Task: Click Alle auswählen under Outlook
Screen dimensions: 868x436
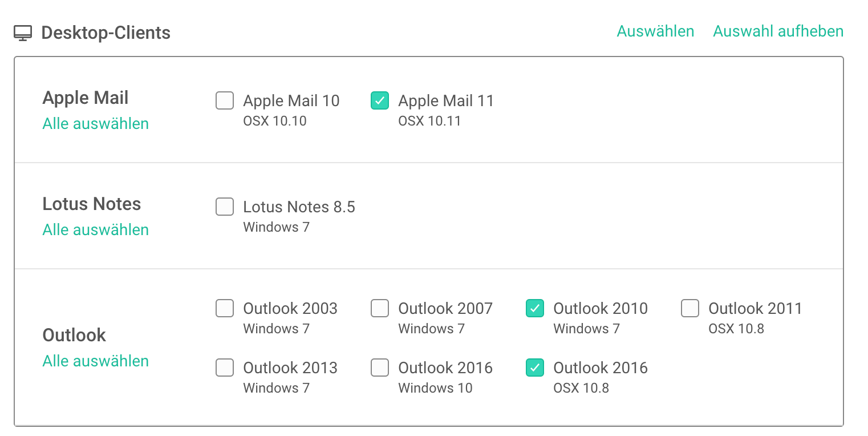Action: tap(96, 361)
